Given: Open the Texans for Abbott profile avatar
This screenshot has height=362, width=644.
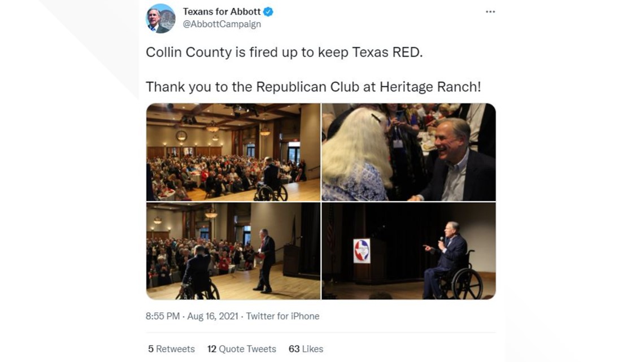Looking at the screenshot, I should (x=160, y=19).
